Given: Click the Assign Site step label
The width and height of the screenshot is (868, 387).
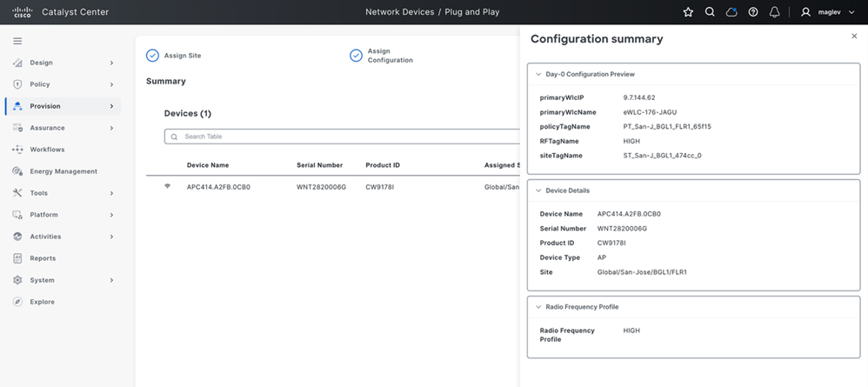Looking at the screenshot, I should pos(183,56).
